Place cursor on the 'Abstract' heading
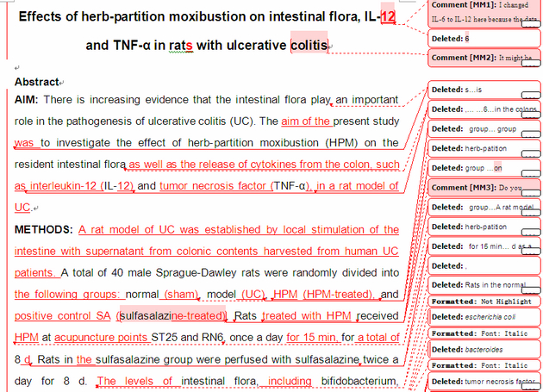Image resolution: width=543 pixels, height=392 pixels. [x=34, y=82]
